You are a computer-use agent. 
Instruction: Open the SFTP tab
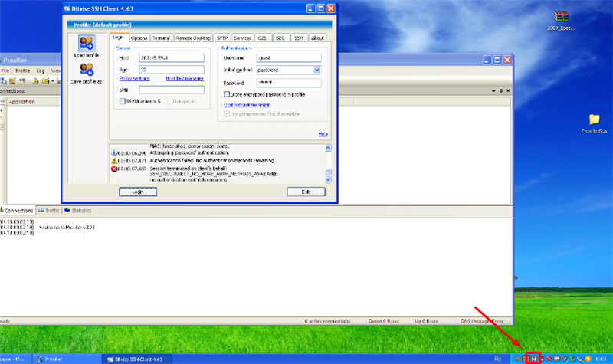(x=222, y=38)
